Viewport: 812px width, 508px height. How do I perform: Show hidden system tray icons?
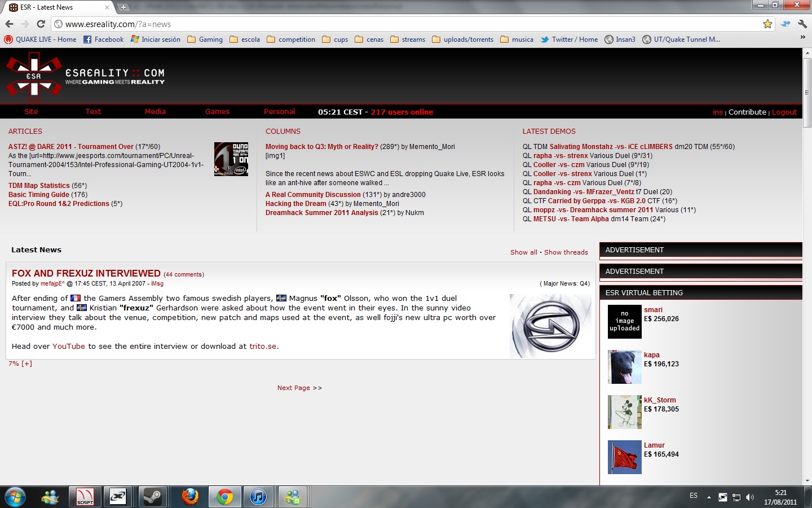709,497
